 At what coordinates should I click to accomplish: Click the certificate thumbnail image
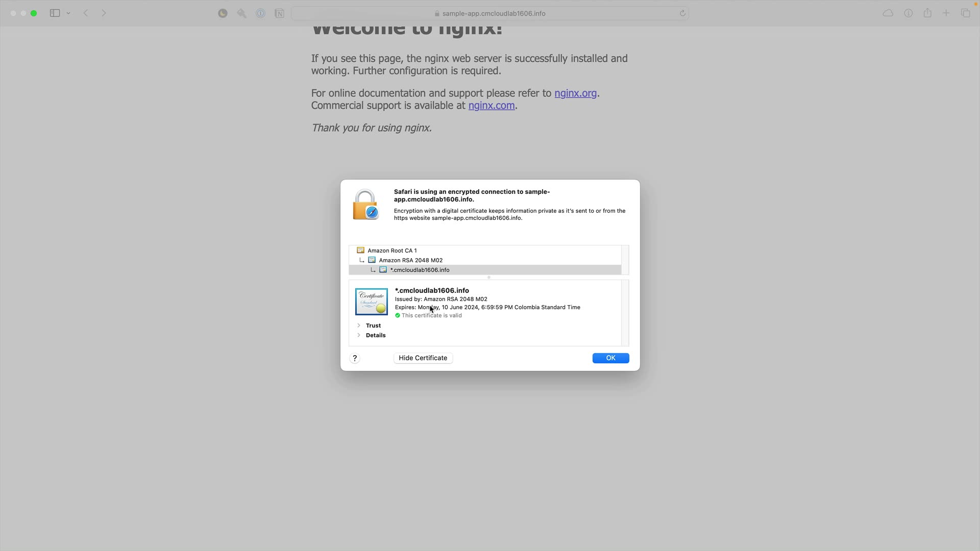pyautogui.click(x=371, y=302)
